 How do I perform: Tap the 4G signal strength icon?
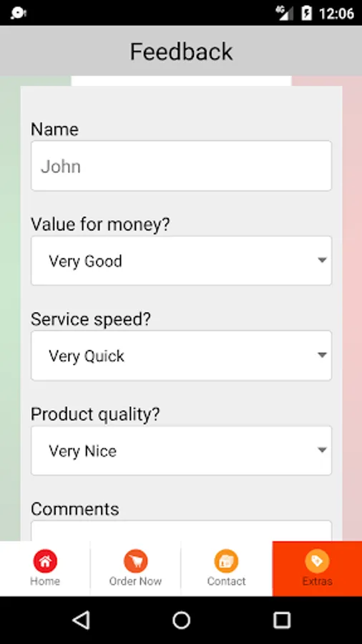coord(285,13)
